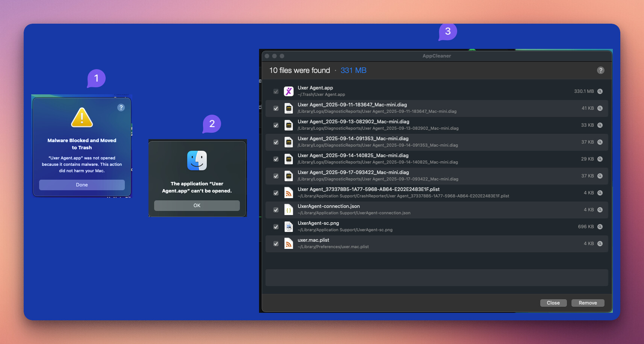644x344 pixels.
Task: Click the magnifier icon beside uxer.mac.plist
Action: pos(600,244)
